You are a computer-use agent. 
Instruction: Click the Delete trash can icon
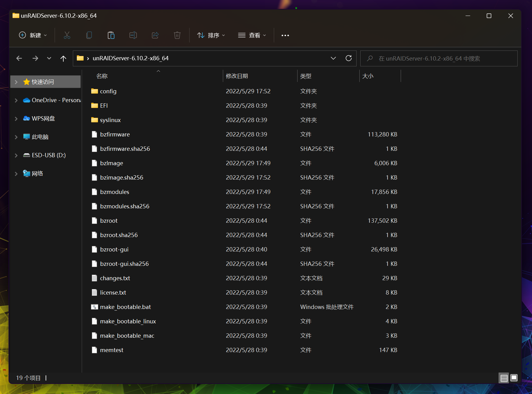(x=177, y=35)
